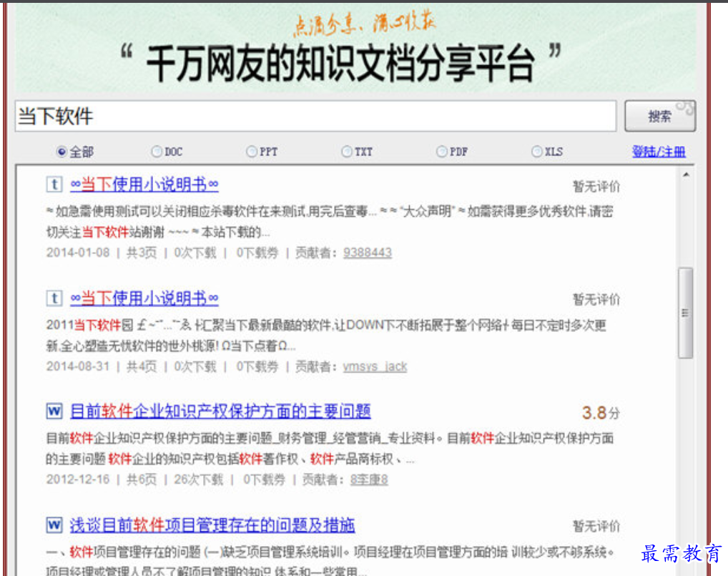Viewport: 728px width, 576px height.
Task: Click Word icon beside 浅谈目前软件项目管理 result
Action: tap(54, 525)
